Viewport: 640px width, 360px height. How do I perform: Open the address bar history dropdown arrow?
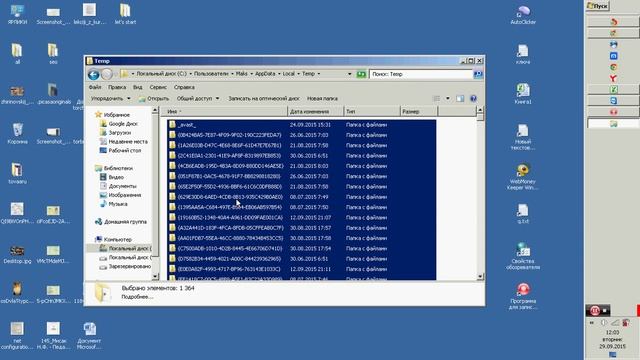349,74
